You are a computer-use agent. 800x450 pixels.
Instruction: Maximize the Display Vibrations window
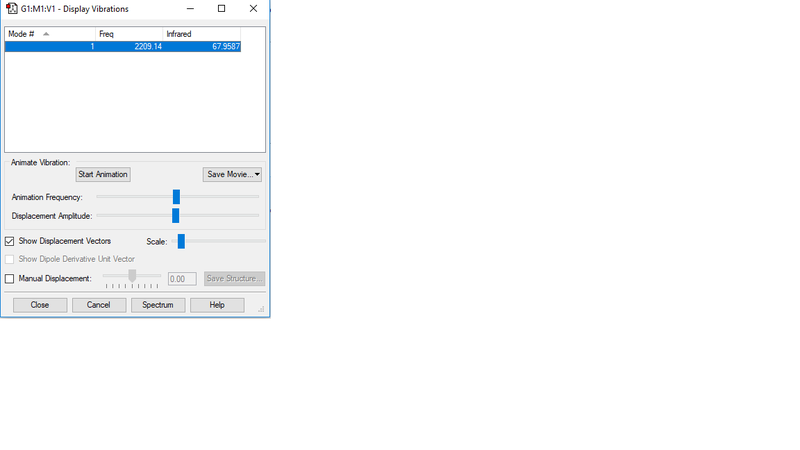coord(221,9)
